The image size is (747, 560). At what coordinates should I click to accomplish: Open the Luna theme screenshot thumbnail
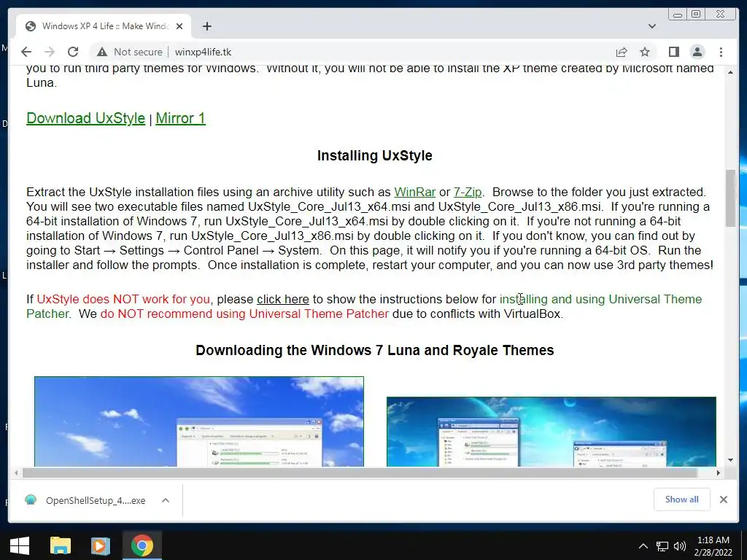click(199, 421)
